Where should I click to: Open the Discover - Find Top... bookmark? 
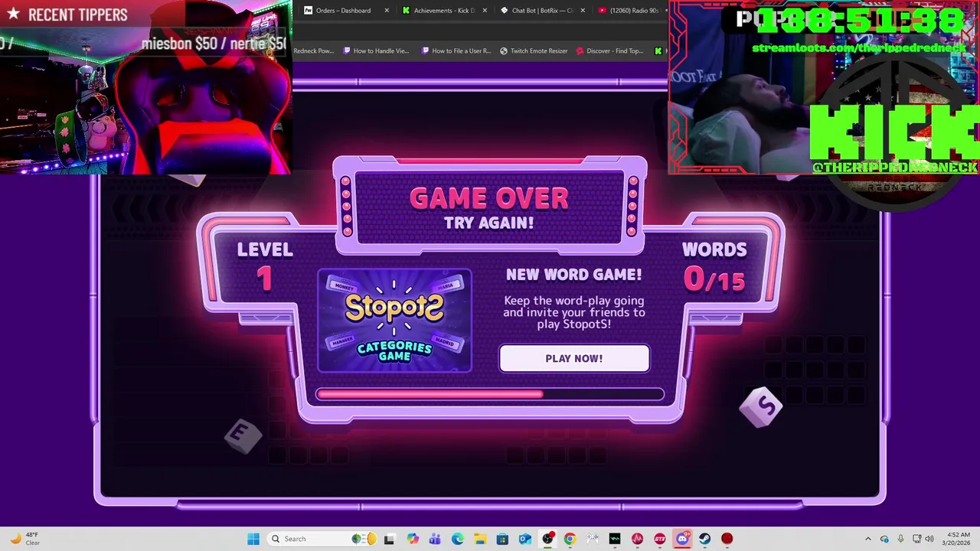[609, 51]
